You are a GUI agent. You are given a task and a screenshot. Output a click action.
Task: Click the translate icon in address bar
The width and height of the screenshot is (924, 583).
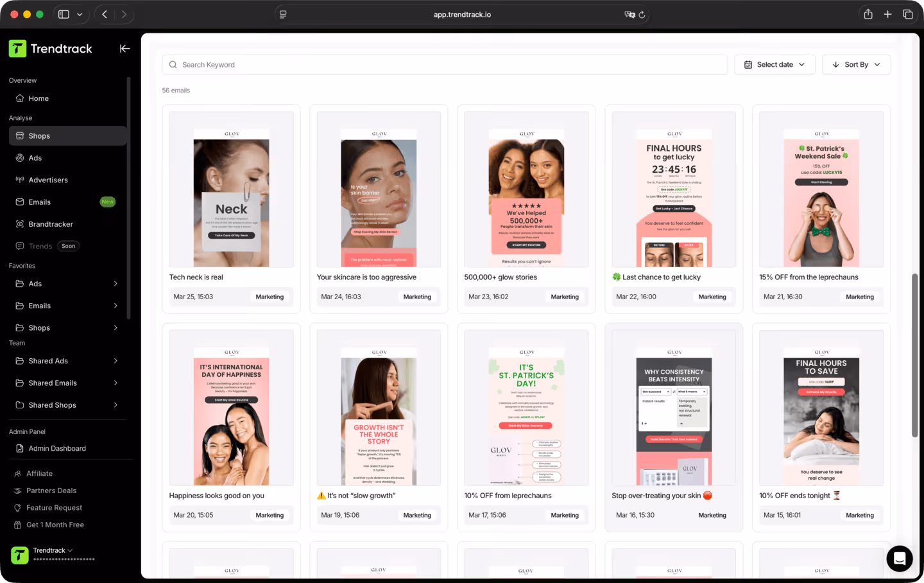coord(629,14)
